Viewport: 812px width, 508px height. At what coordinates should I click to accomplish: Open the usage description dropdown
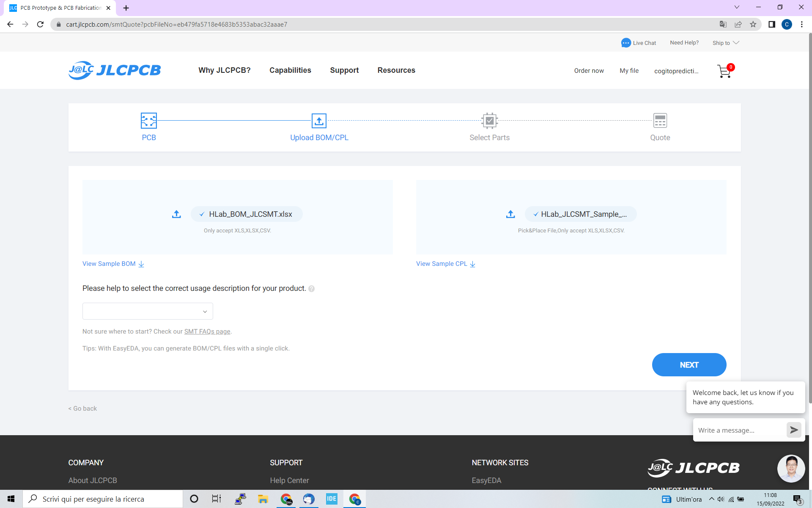point(148,311)
